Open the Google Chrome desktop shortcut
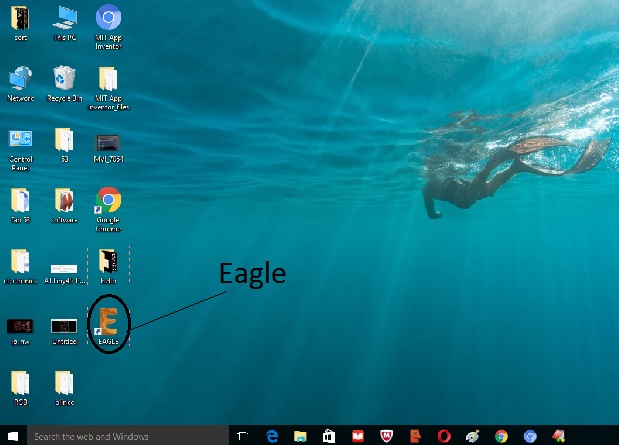Image resolution: width=619 pixels, height=445 pixels. [108, 209]
